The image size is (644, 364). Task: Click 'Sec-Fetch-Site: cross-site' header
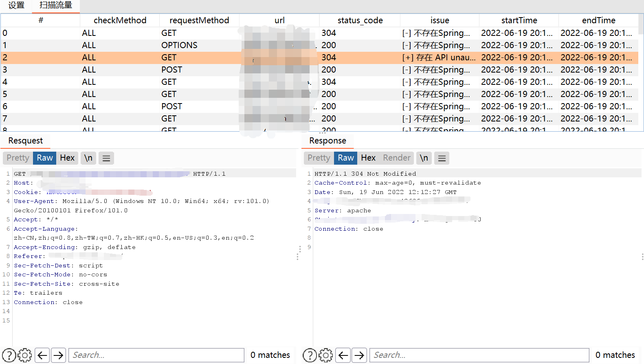66,284
